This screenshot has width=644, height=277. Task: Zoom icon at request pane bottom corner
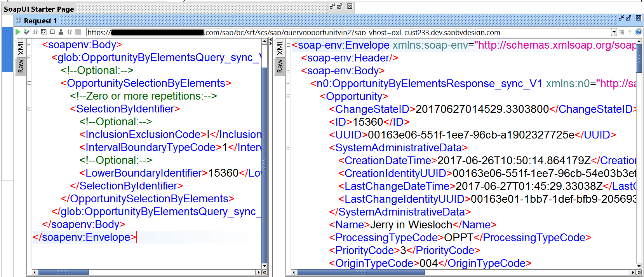(265, 272)
